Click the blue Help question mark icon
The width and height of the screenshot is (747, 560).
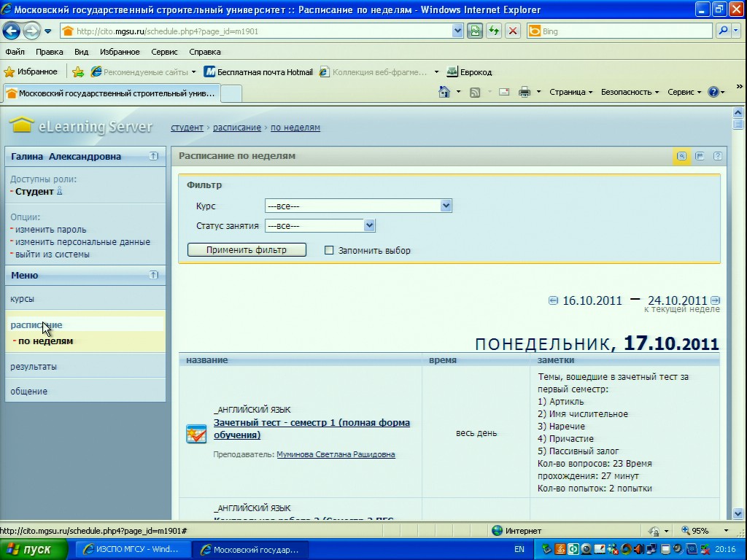coord(713,92)
